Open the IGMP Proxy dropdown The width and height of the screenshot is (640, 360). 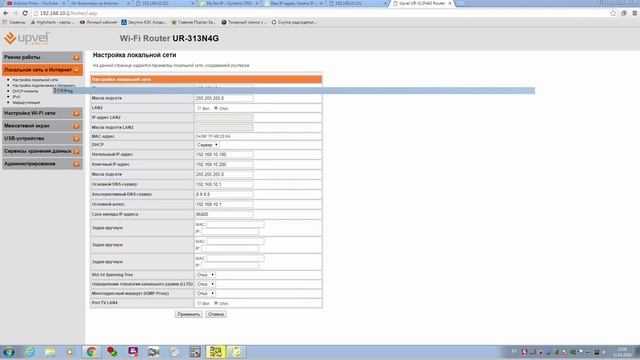point(206,293)
